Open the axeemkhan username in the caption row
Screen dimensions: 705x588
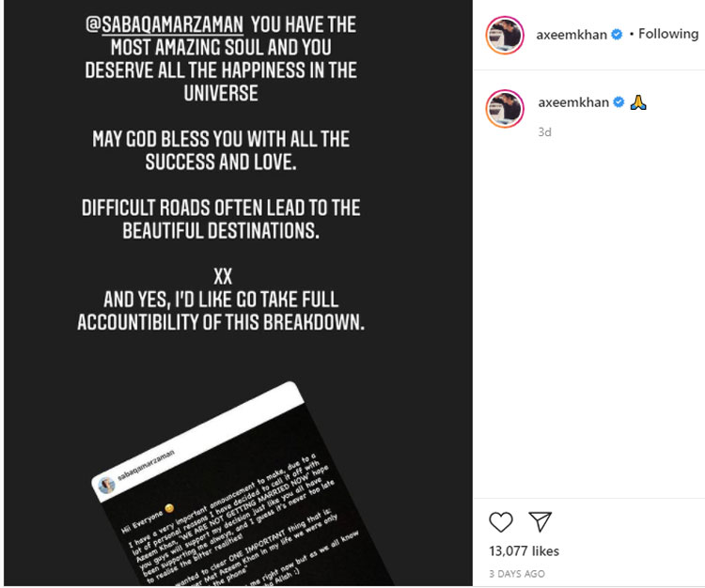573,102
